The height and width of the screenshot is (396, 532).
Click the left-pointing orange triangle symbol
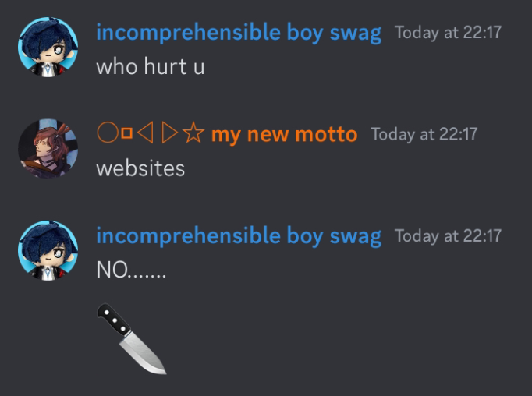(145, 133)
